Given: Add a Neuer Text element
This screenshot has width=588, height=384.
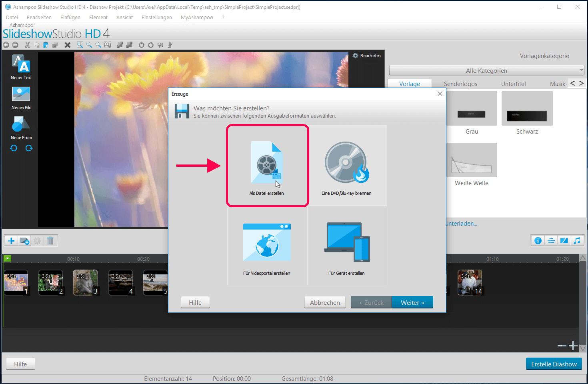Looking at the screenshot, I should tap(21, 67).
